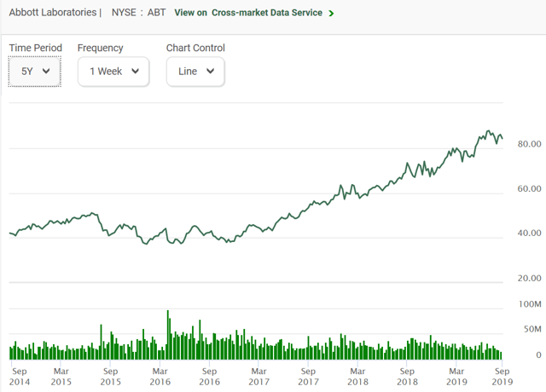Click the Sep 2017 x-axis label
The height and width of the screenshot is (392, 546).
[x=308, y=377]
